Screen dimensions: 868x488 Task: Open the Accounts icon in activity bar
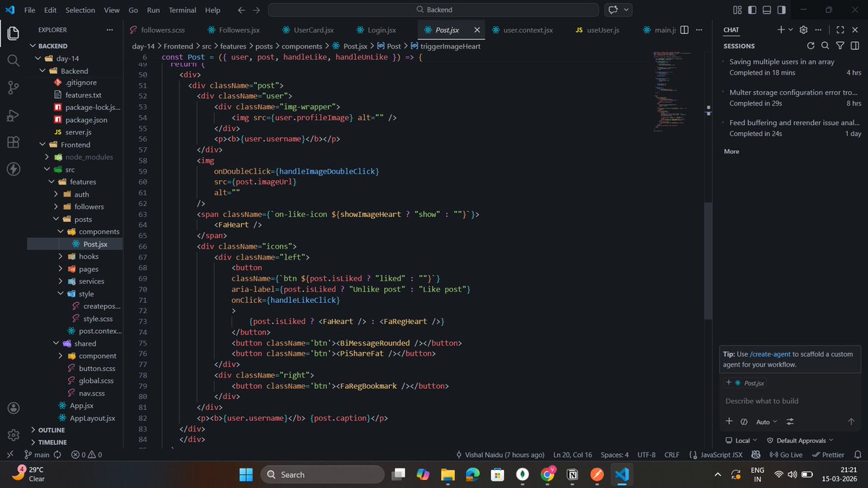pyautogui.click(x=13, y=408)
